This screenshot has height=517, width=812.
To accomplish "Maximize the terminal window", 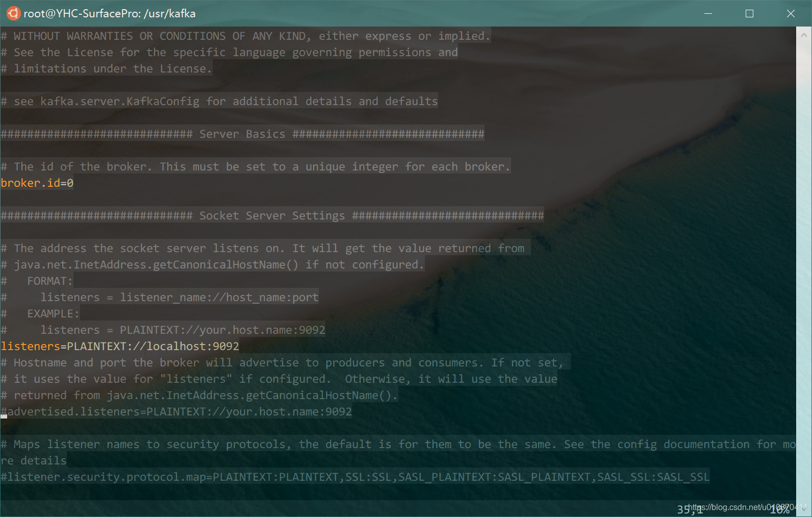I will 749,13.
